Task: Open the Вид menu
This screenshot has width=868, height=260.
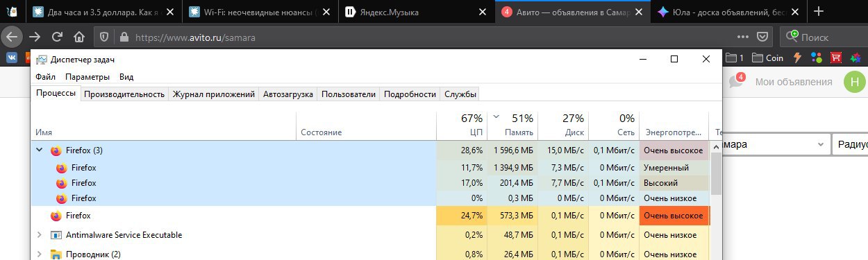Action: click(126, 77)
